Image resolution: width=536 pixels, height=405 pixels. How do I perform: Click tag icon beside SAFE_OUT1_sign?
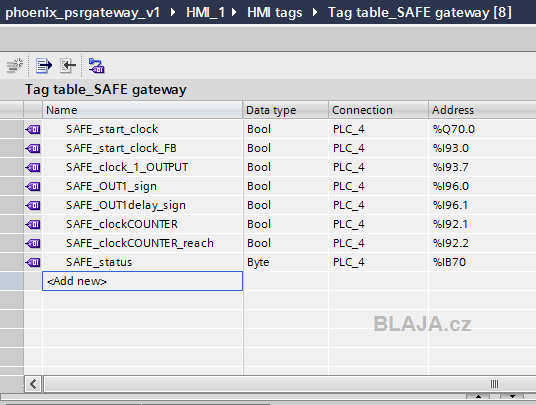(x=33, y=186)
